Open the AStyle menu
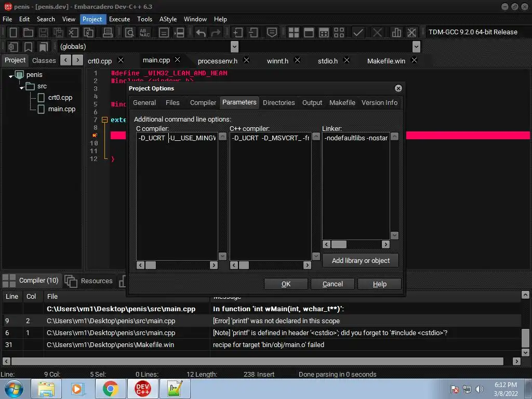The width and height of the screenshot is (532, 399). point(168,19)
